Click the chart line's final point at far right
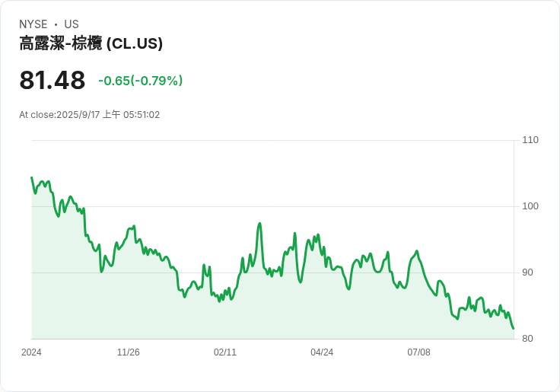This screenshot has height=392, width=560. coord(514,328)
